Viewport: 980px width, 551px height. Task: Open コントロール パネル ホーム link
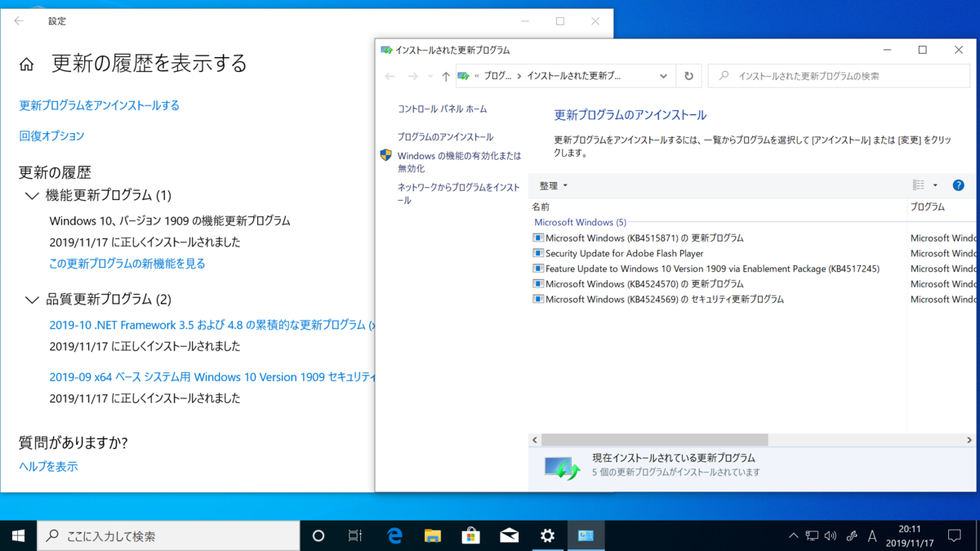point(442,109)
